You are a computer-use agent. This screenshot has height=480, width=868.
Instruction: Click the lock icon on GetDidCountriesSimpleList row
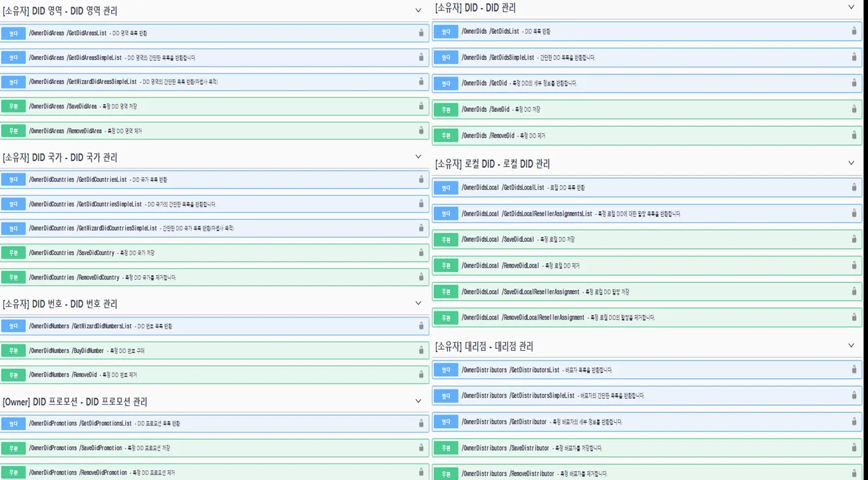coord(421,204)
